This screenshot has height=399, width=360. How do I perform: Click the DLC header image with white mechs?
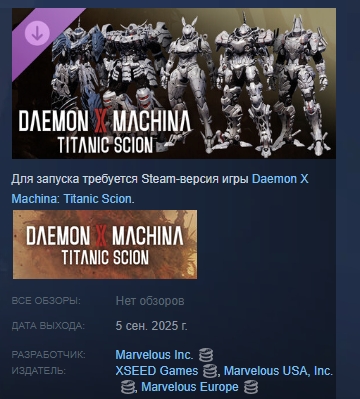(174, 83)
